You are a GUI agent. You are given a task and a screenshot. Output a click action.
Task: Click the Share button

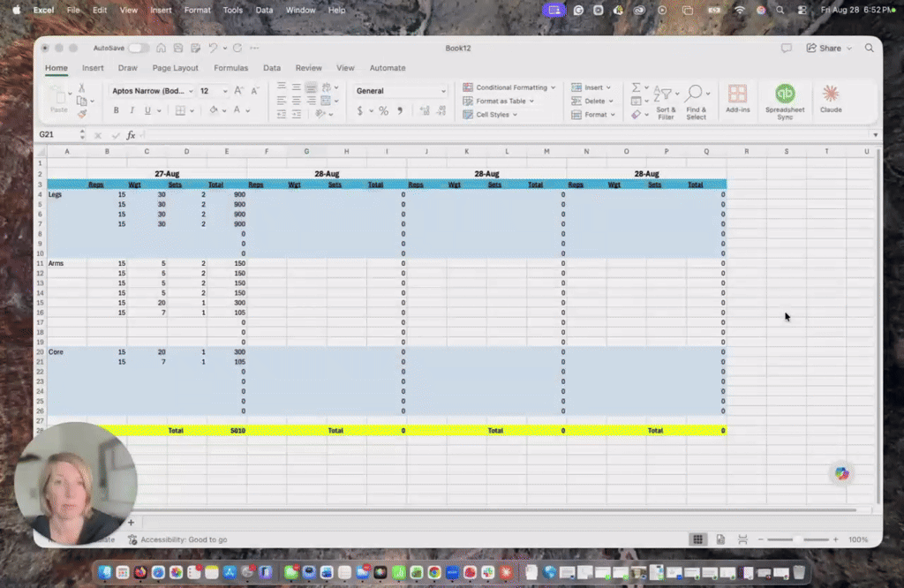tap(829, 48)
